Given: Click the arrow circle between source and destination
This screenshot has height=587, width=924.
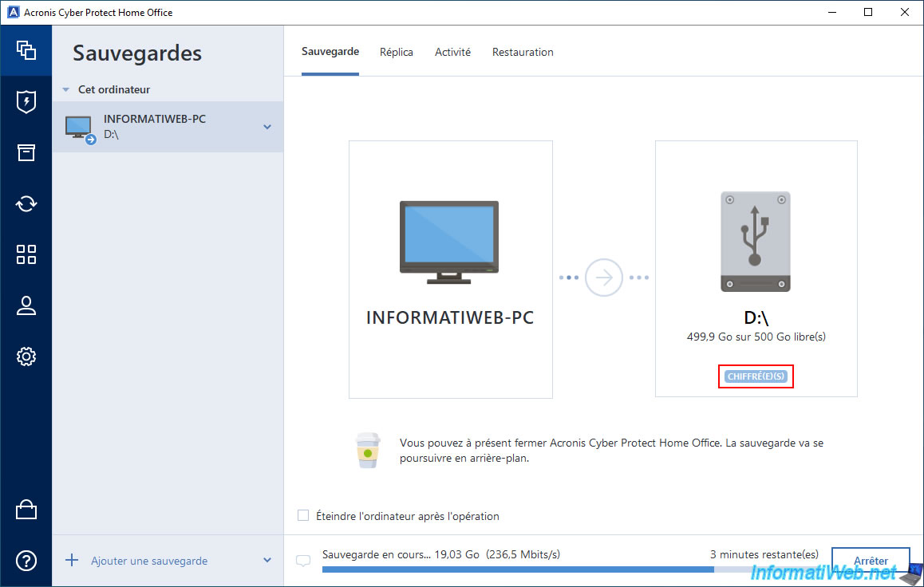Looking at the screenshot, I should 603,278.
